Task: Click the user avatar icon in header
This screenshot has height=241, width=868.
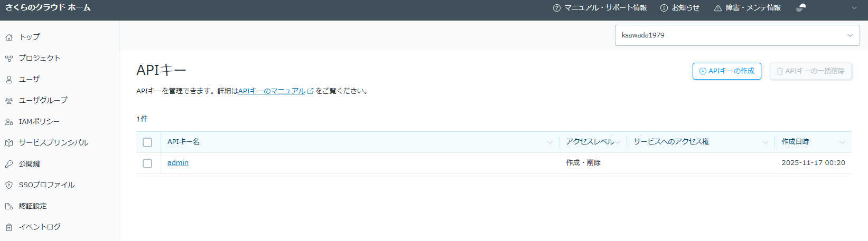Action: (801, 7)
